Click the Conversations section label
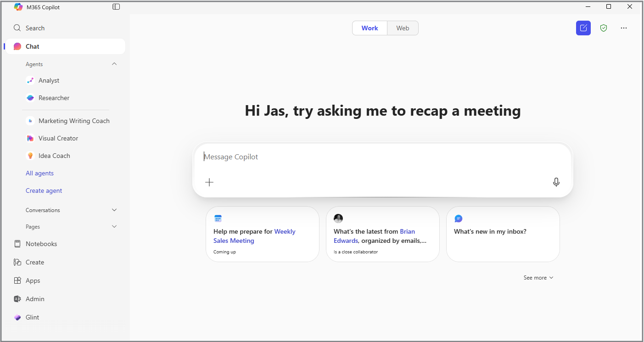Screen dimensions: 644x342 pos(43,210)
